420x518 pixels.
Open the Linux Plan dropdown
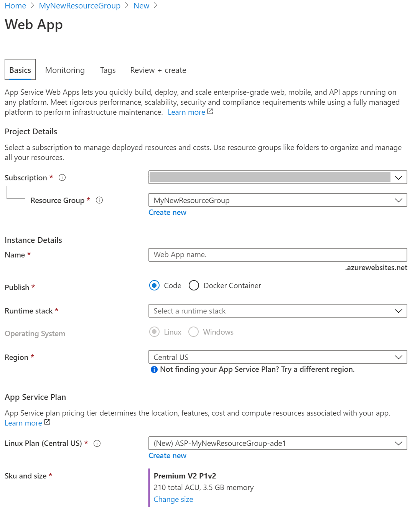point(398,443)
